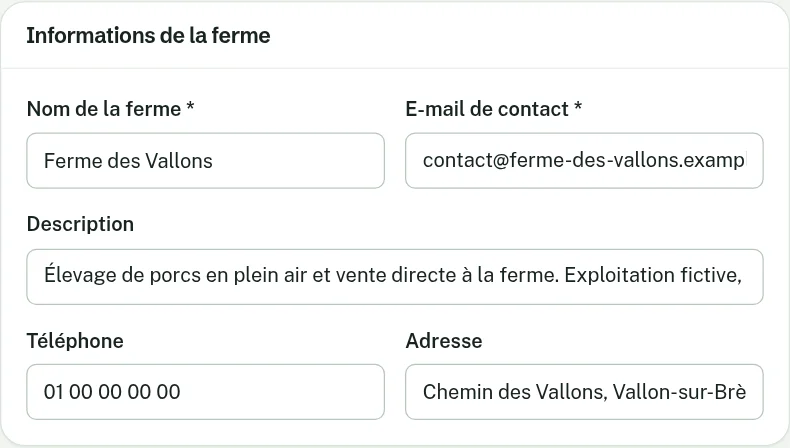
Task: Click the 'E-mail de contact' label
Action: point(487,109)
